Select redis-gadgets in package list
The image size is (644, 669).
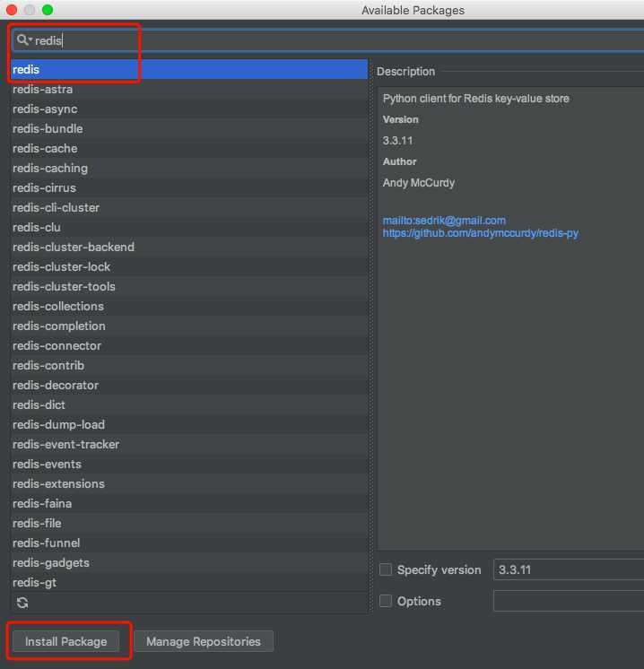[x=189, y=563]
